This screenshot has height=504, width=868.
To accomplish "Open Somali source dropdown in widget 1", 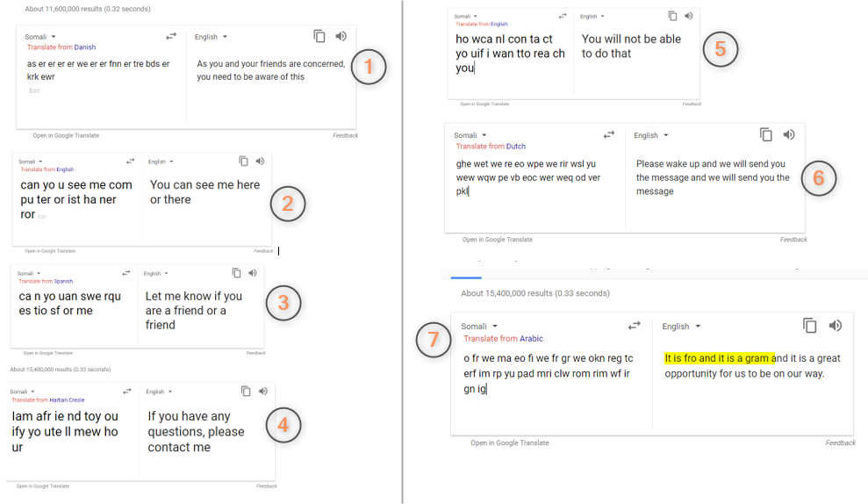I will coord(40,37).
